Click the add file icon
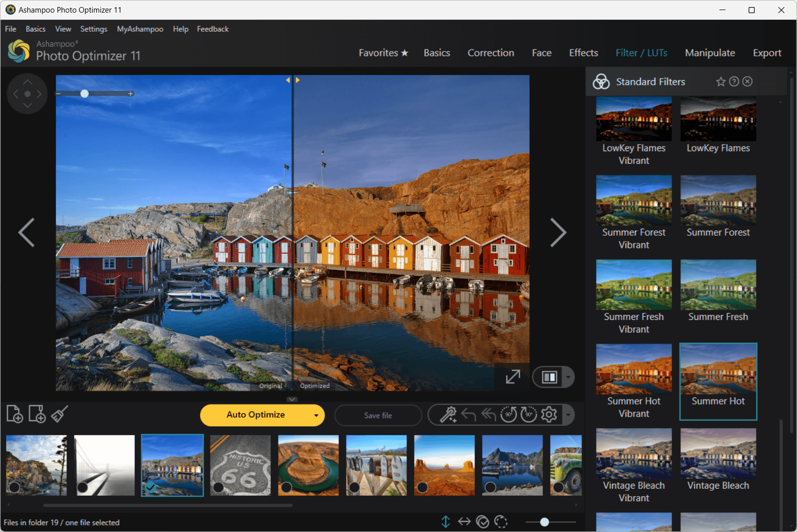The image size is (797, 532). coord(15,414)
